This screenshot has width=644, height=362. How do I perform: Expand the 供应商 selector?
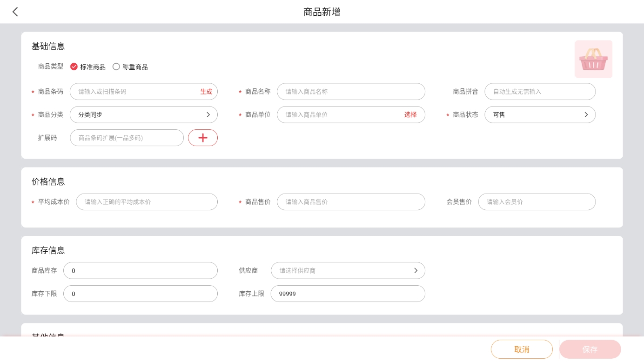(348, 271)
